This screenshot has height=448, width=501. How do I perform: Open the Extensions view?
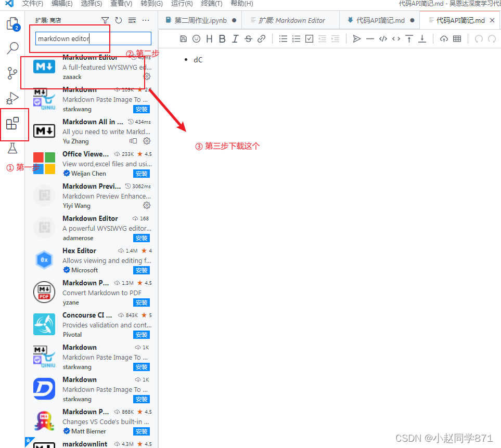click(13, 123)
